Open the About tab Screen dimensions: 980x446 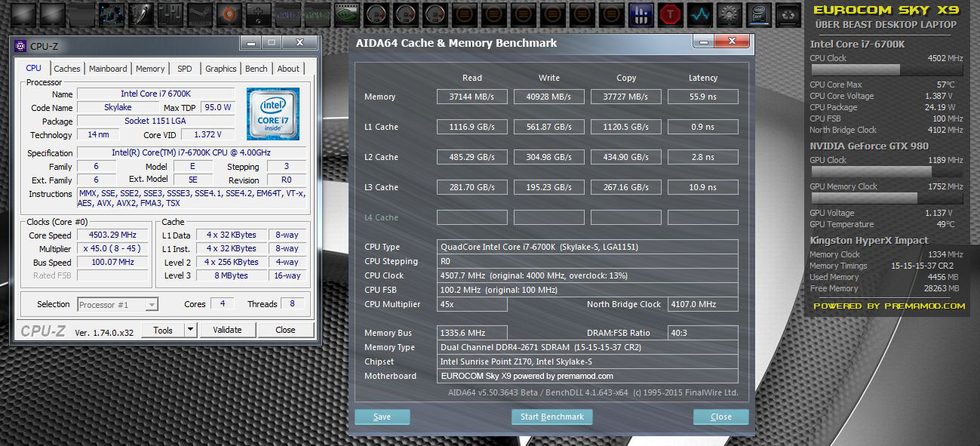pos(288,69)
